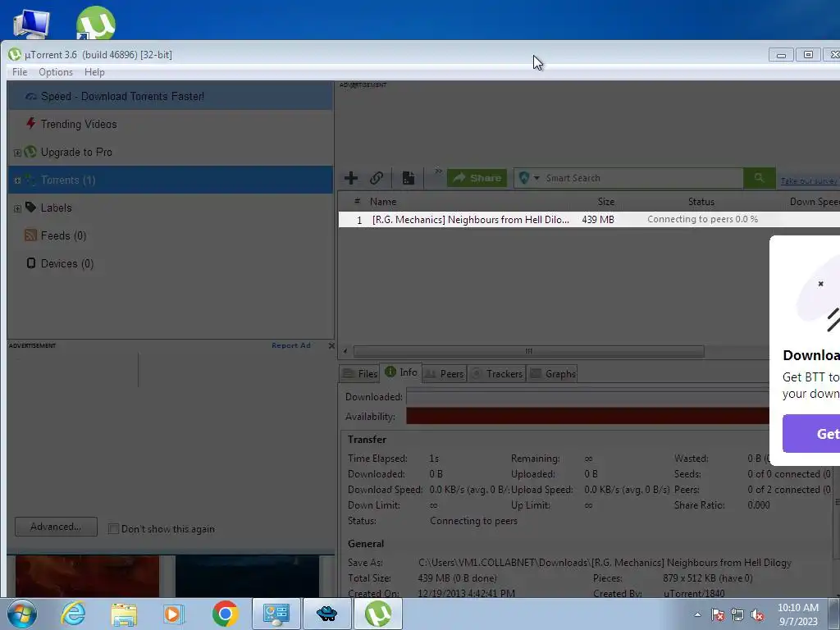Screen dimensions: 840x630
Task: Open the search provider shield dropdown
Action: (x=528, y=178)
